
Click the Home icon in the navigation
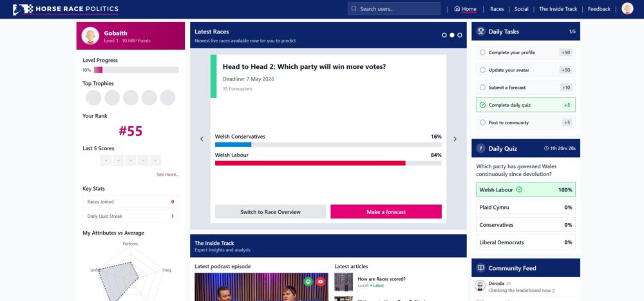[x=457, y=9]
